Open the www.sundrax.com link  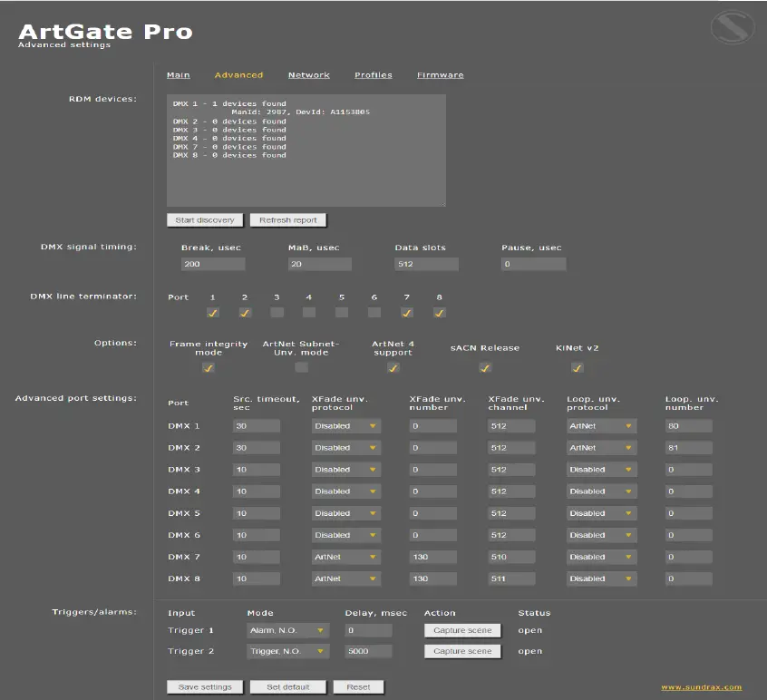tap(701, 686)
